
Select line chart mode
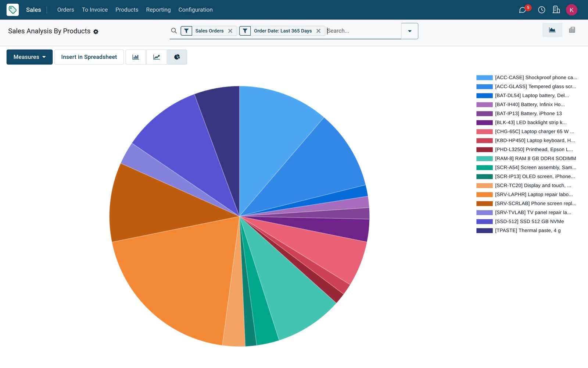pos(157,57)
